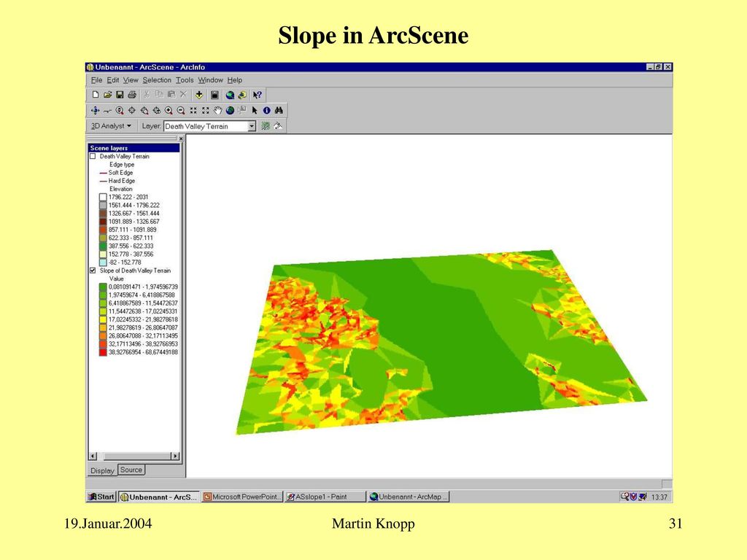
Task: Open the File menu
Action: tap(97, 80)
